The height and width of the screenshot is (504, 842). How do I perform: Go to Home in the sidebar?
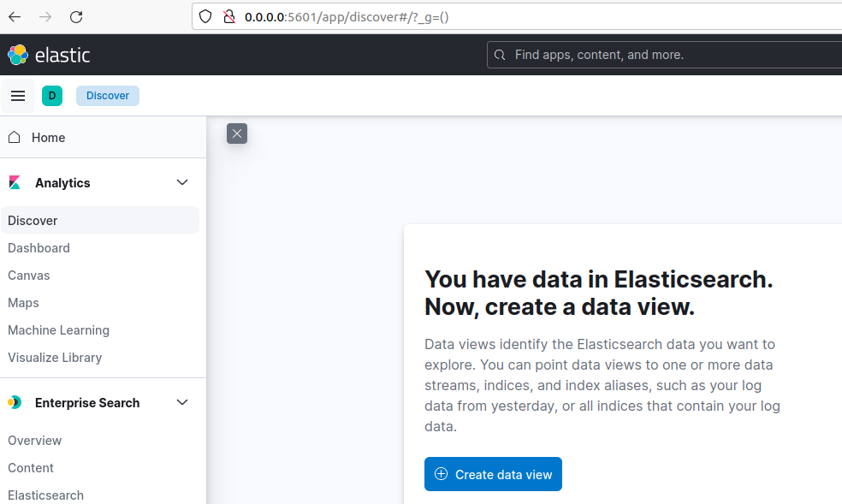48,138
